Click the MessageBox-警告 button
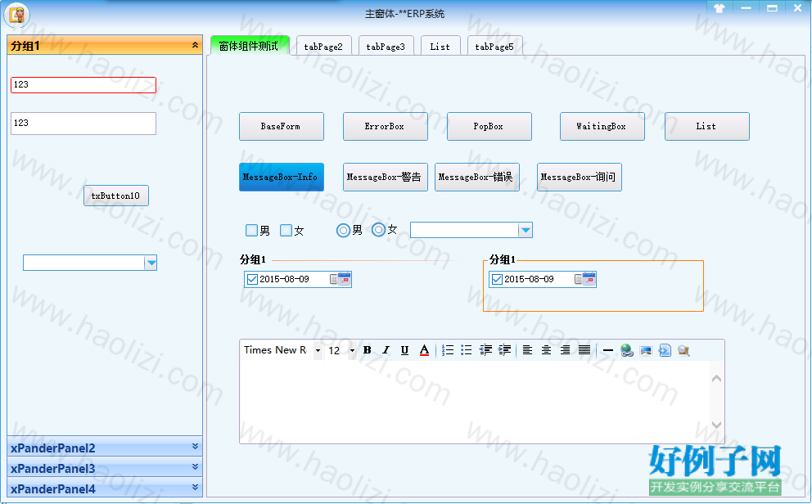The height and width of the screenshot is (504, 812). [x=386, y=177]
